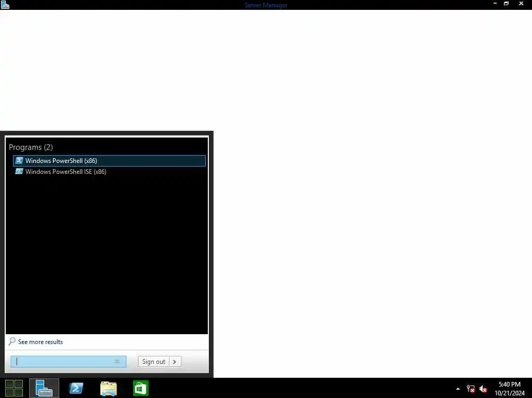The image size is (532, 398).
Task: Click the network status tray icon
Action: pyautogui.click(x=471, y=389)
